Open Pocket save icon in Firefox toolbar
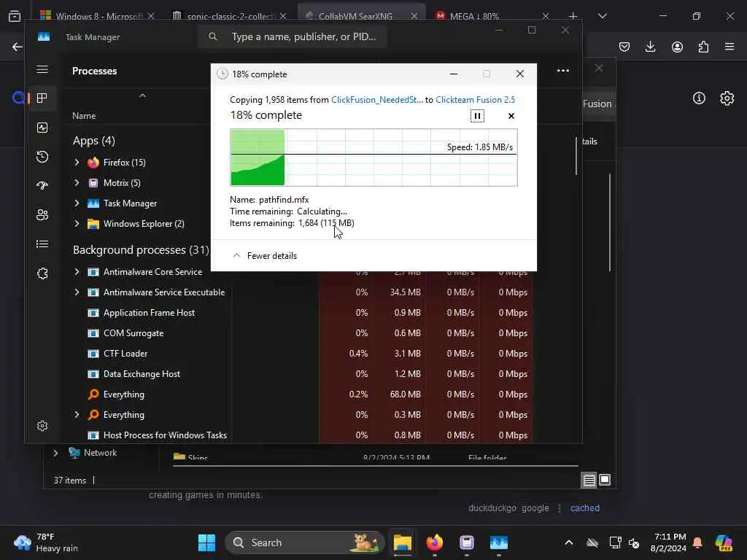The width and height of the screenshot is (747, 560). coord(624,47)
